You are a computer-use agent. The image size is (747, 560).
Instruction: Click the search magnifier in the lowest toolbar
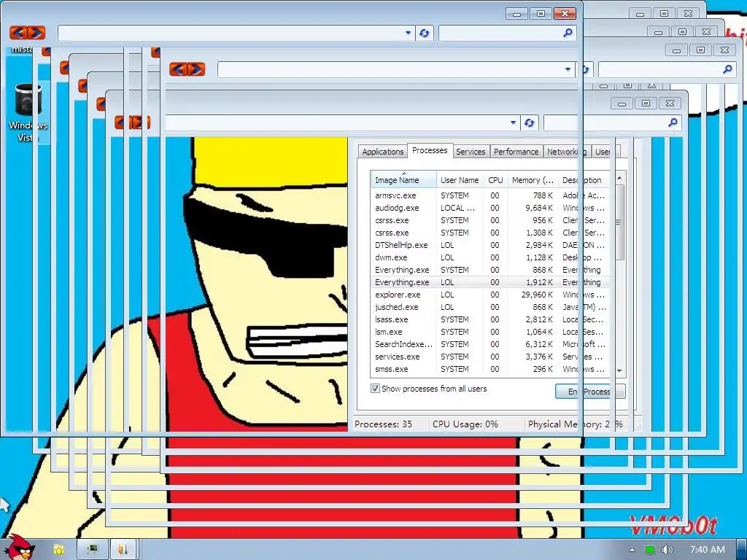click(x=672, y=122)
